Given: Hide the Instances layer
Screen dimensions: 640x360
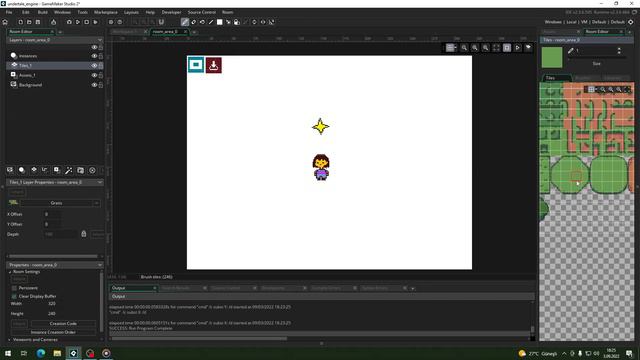Looking at the screenshot, I should [x=94, y=56].
